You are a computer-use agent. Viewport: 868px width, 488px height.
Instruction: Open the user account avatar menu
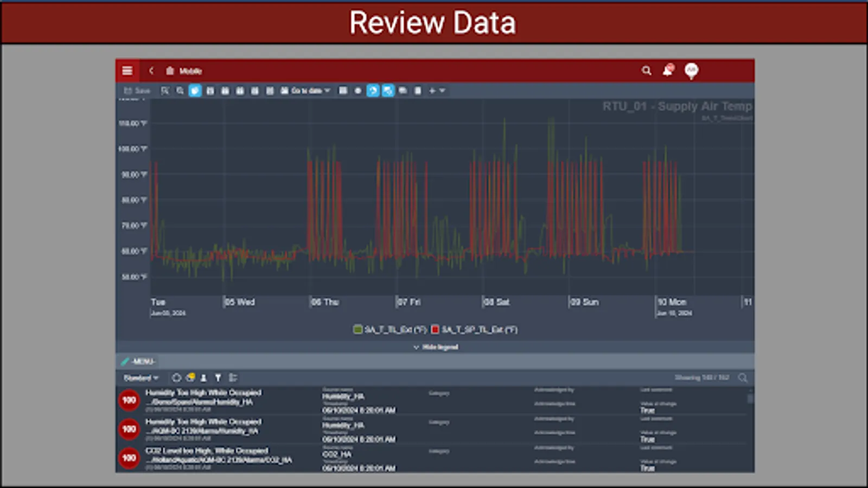691,71
